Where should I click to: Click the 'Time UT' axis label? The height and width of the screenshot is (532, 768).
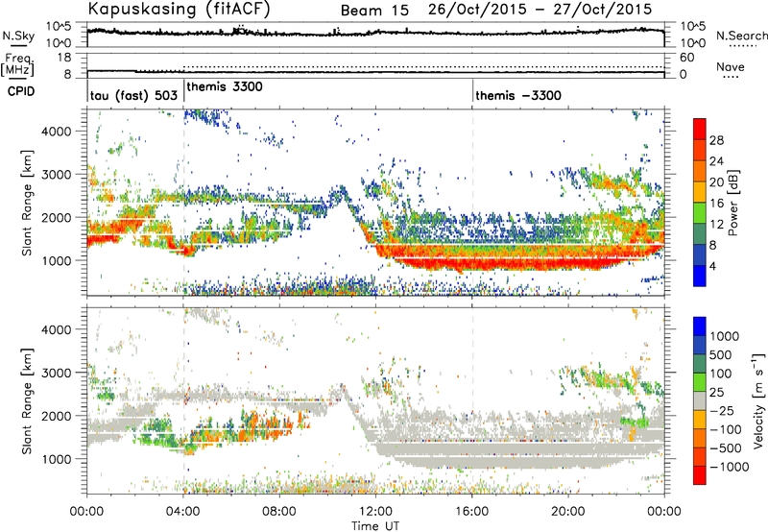[x=375, y=526]
